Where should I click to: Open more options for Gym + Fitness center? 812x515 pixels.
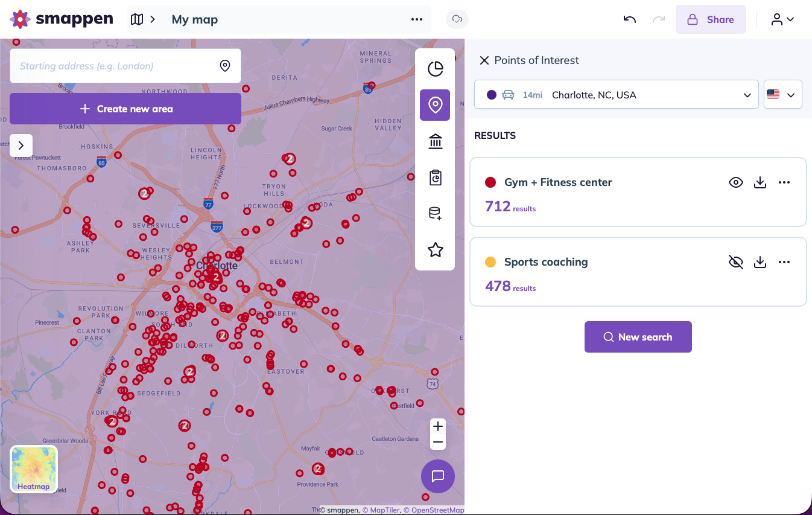(784, 182)
